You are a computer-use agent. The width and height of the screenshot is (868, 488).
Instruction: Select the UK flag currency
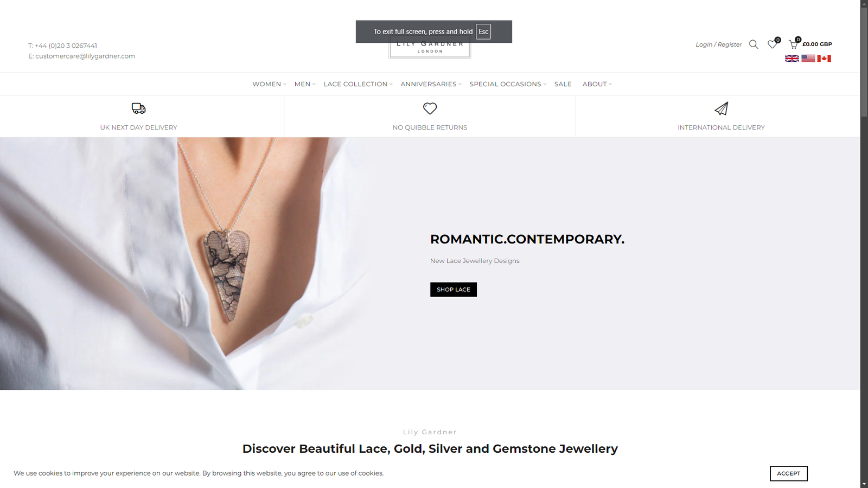pos(792,59)
